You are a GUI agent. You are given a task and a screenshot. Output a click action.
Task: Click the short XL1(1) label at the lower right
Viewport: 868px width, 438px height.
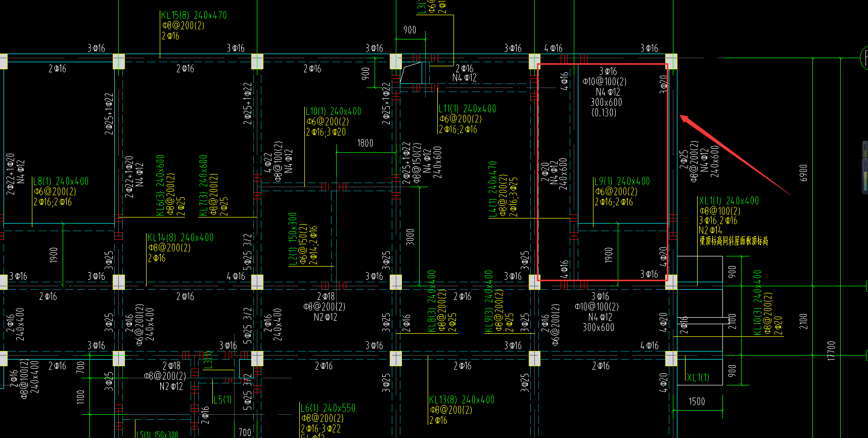pyautogui.click(x=698, y=377)
